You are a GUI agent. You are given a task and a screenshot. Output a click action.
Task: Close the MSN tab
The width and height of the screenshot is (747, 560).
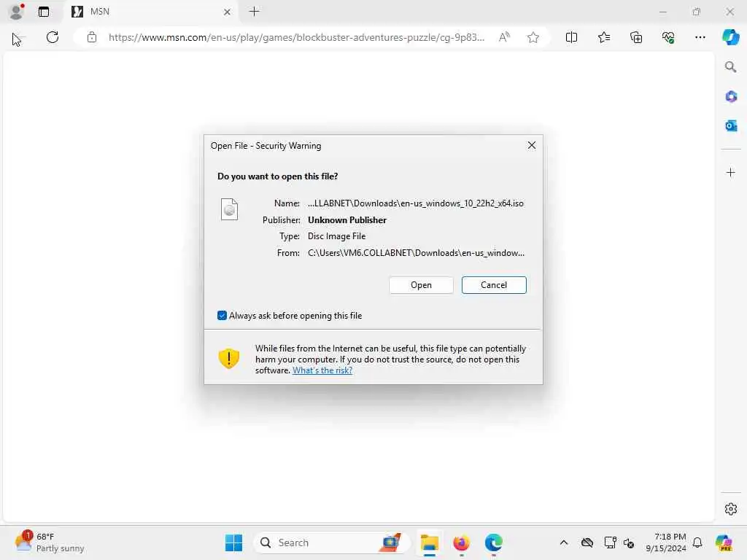227,12
